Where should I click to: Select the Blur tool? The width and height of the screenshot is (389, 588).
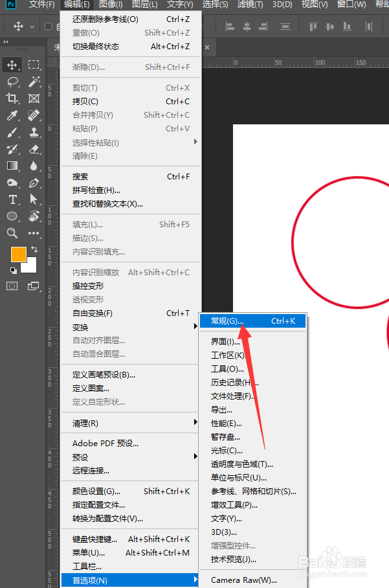pos(34,166)
